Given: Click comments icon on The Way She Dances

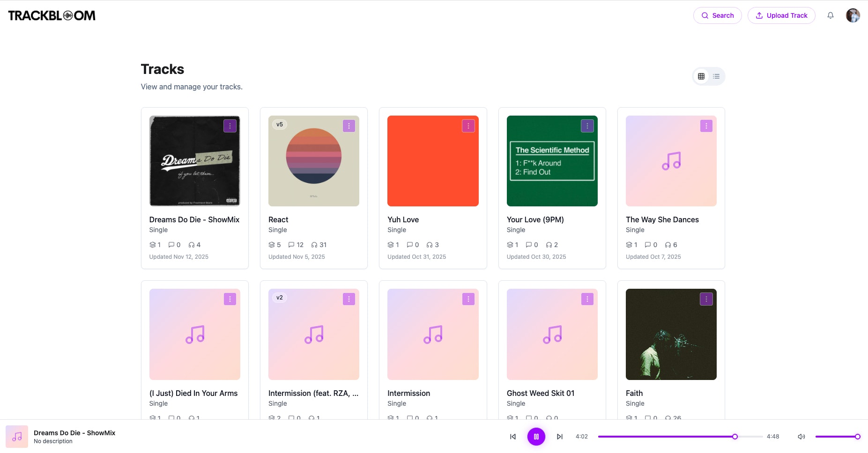Looking at the screenshot, I should pyautogui.click(x=648, y=245).
